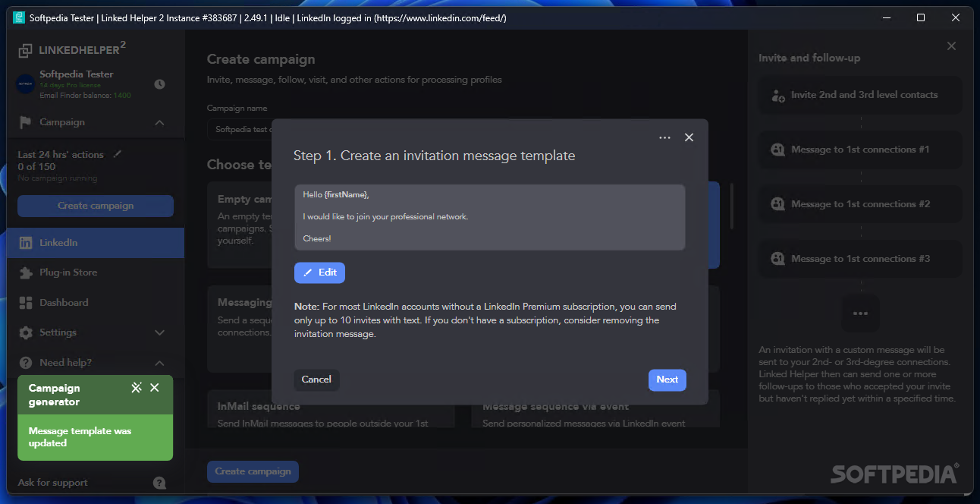Edit the daily actions limit pencil icon
The image size is (980, 504).
coord(117,154)
